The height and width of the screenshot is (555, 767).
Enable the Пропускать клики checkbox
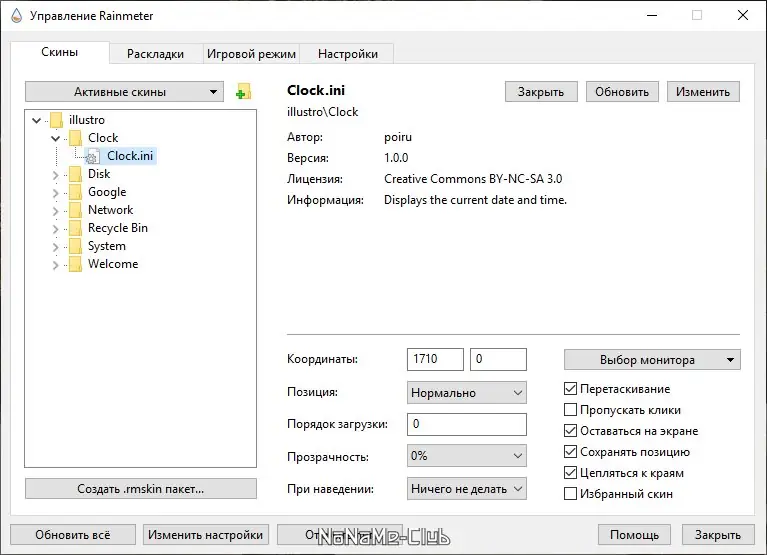(x=571, y=410)
